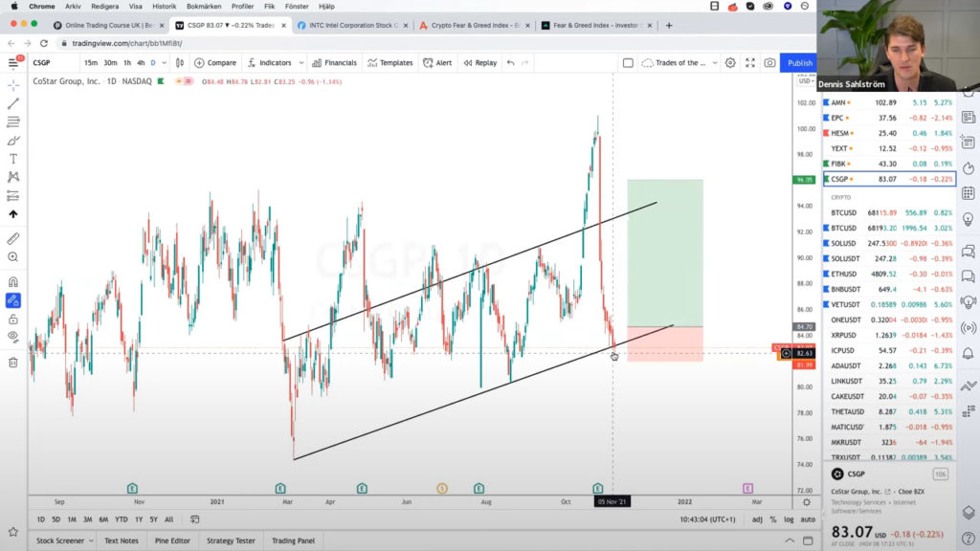Image resolution: width=980 pixels, height=551 pixels.
Task: Delete drawings with the trash icon
Action: 13,363
